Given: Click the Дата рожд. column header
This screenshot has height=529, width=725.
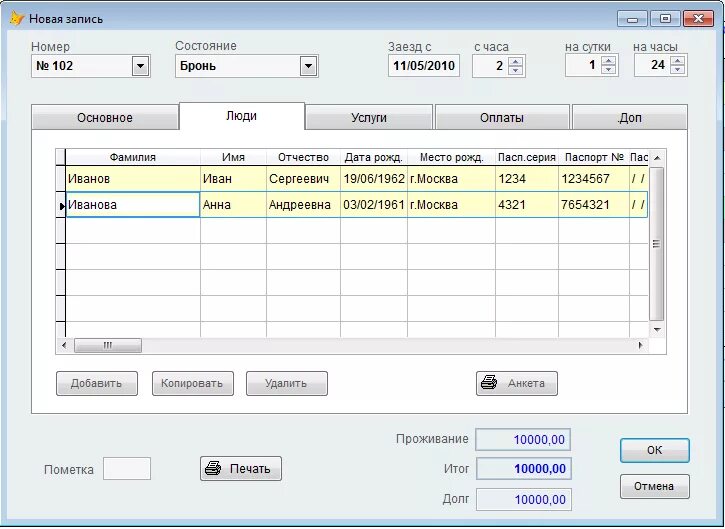Looking at the screenshot, I should pyautogui.click(x=374, y=157).
